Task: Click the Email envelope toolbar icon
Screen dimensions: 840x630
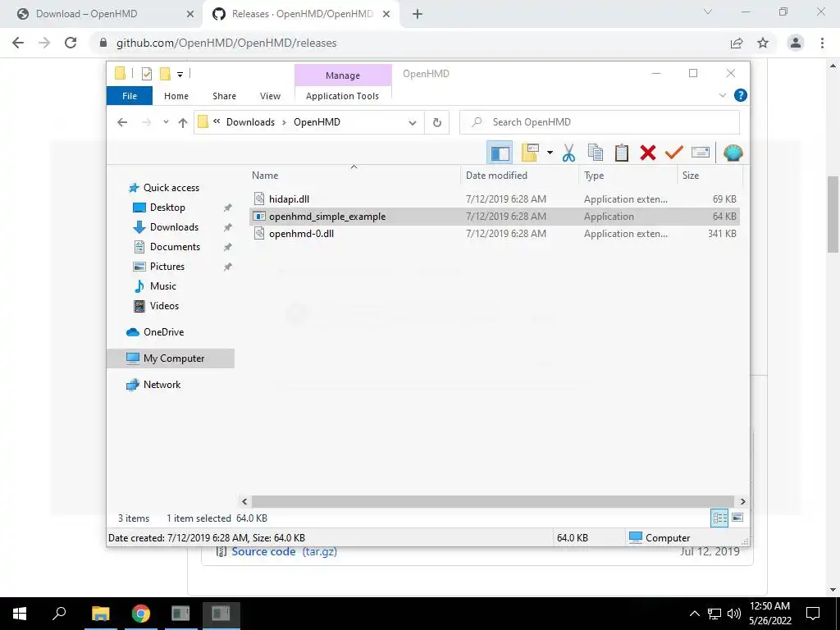Action: [x=701, y=153]
